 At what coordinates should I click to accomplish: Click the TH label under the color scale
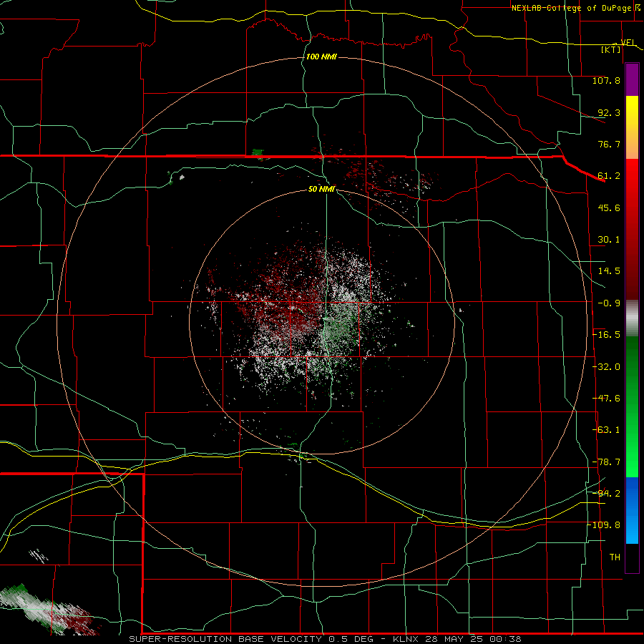pos(615,557)
